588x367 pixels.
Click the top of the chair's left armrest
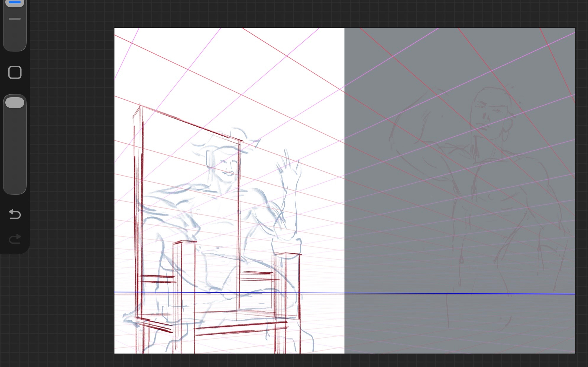coord(185,242)
